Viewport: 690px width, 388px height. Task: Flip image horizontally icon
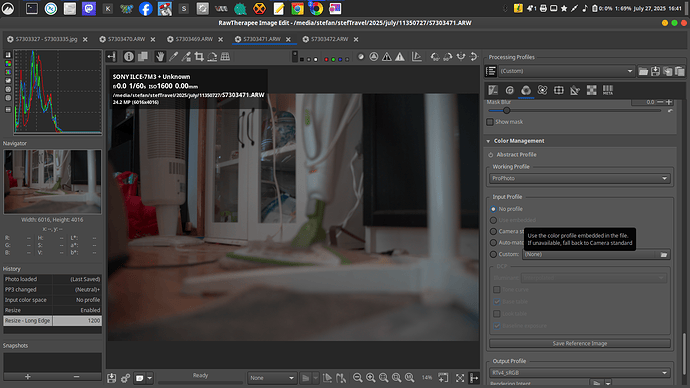[x=461, y=57]
